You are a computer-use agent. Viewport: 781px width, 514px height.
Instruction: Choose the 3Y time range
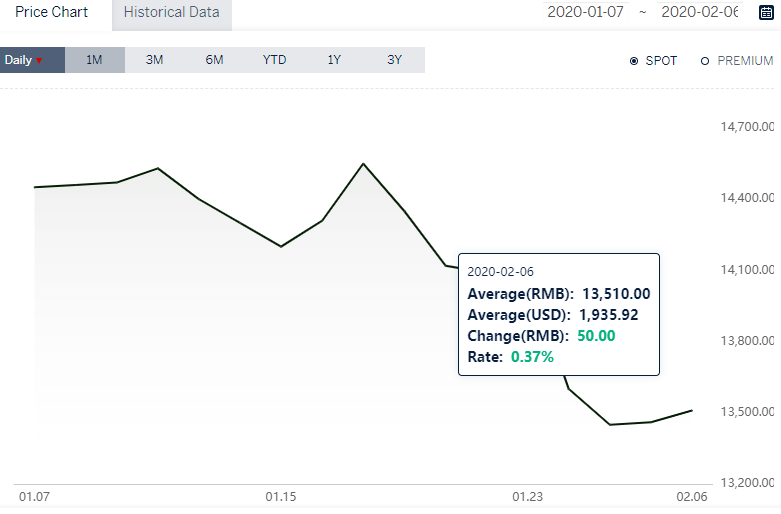click(x=394, y=60)
